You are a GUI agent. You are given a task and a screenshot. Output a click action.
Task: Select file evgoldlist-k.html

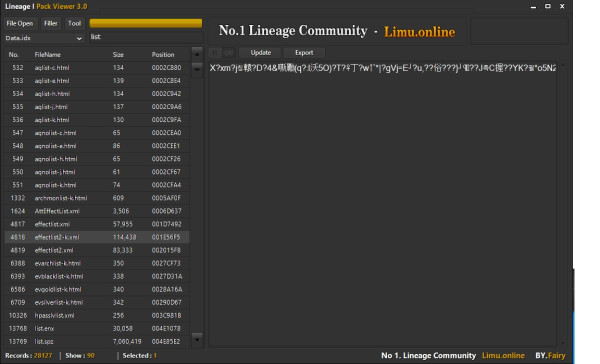pyautogui.click(x=97, y=289)
